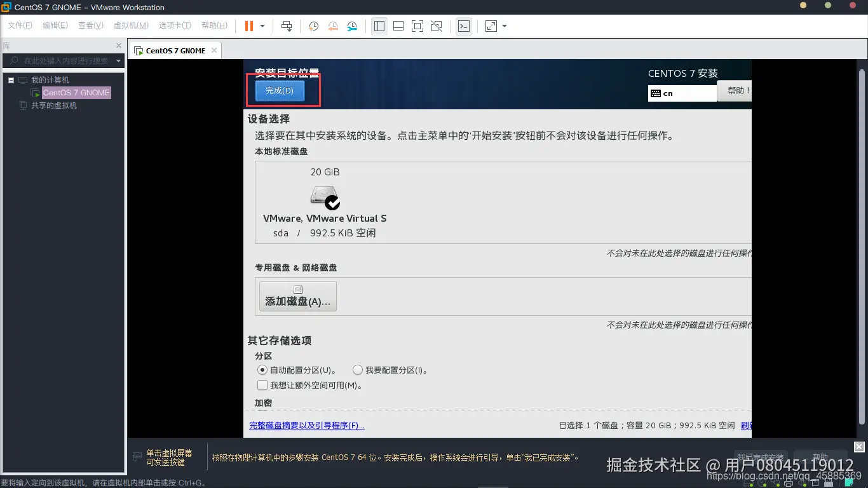868x488 pixels.
Task: Open the 选项卡(T) menu
Action: click(x=175, y=25)
